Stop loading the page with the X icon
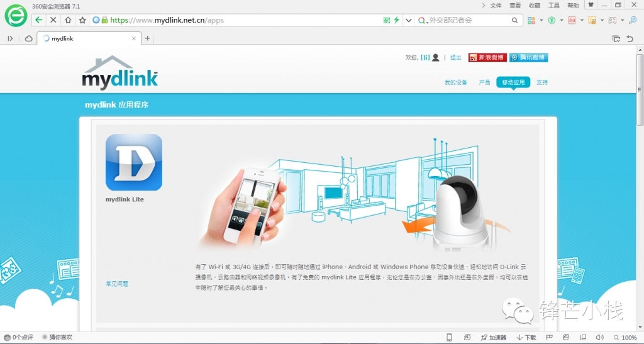This screenshot has width=644, height=344. pyautogui.click(x=53, y=20)
